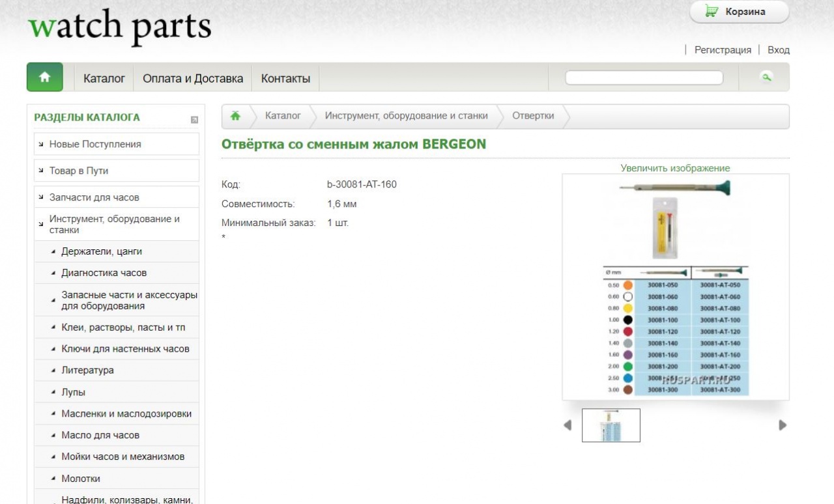Open the Контакты menu item

point(285,78)
